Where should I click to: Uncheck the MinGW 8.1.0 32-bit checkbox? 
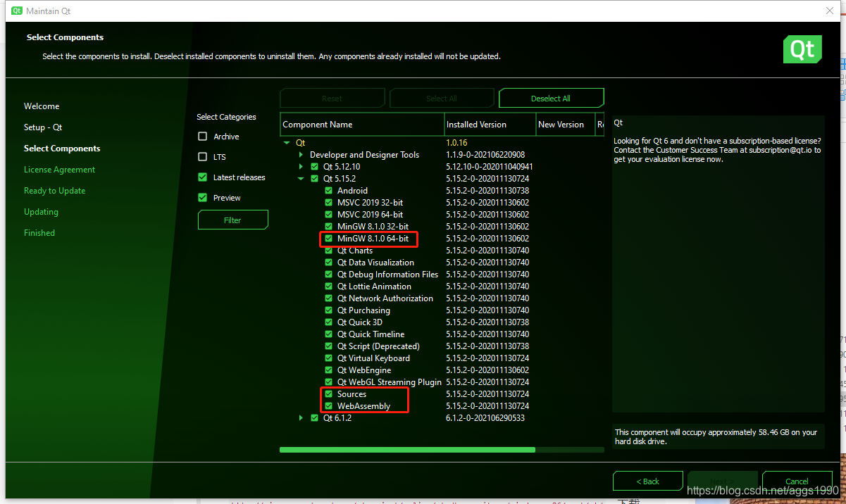click(329, 227)
